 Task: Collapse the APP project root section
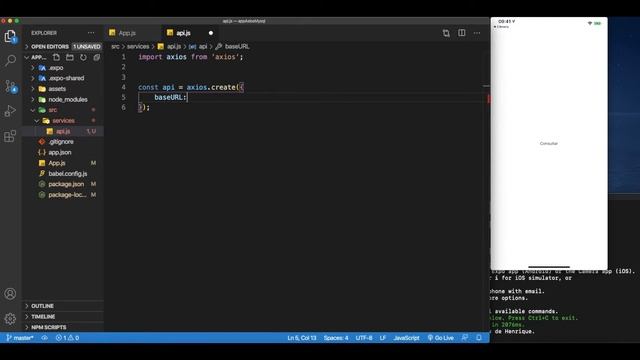tap(39, 58)
